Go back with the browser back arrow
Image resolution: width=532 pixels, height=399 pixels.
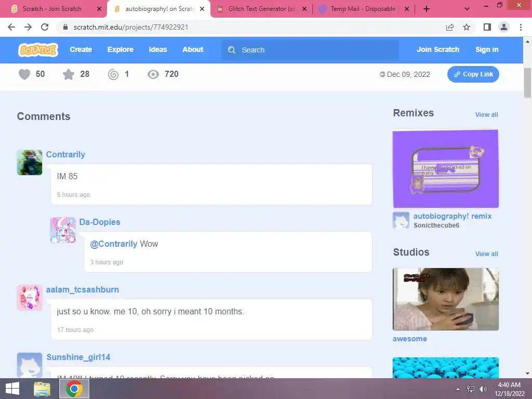coord(11,27)
